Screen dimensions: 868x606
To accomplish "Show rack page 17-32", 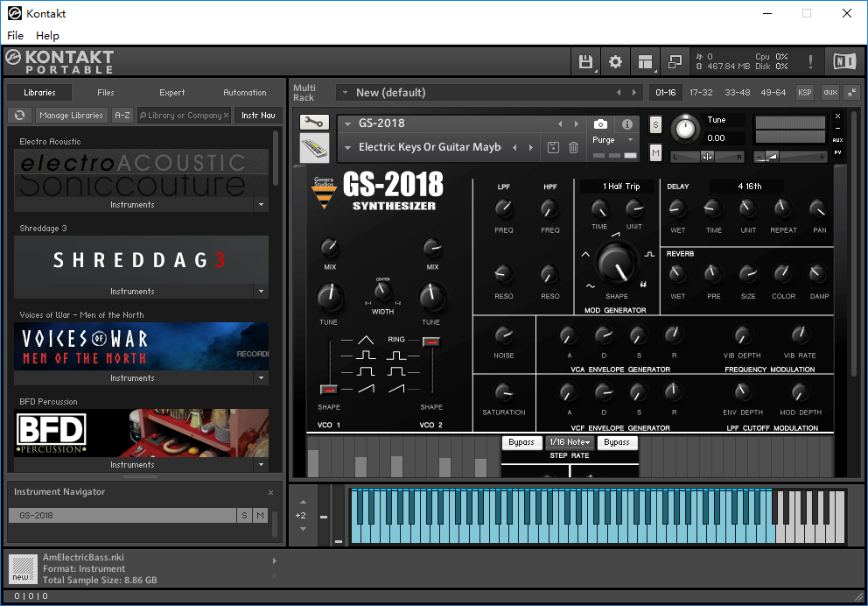I will click(x=701, y=93).
